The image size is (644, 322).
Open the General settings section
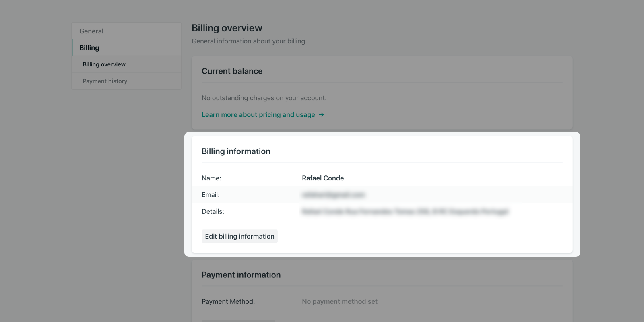(x=91, y=31)
